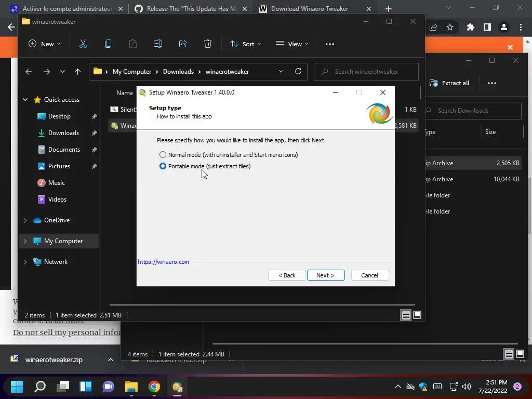Expand the address bar history dropdown
Viewport: 532px width, 399px height.
281,71
